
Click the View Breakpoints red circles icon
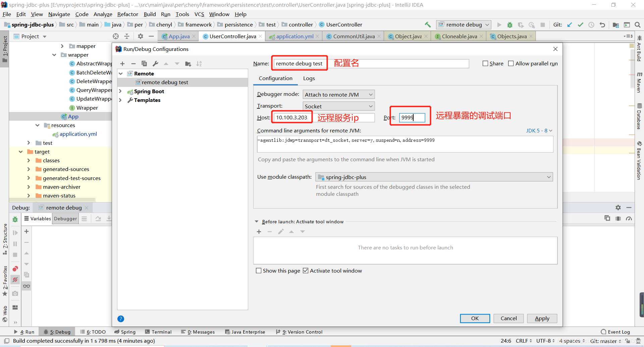click(15, 269)
